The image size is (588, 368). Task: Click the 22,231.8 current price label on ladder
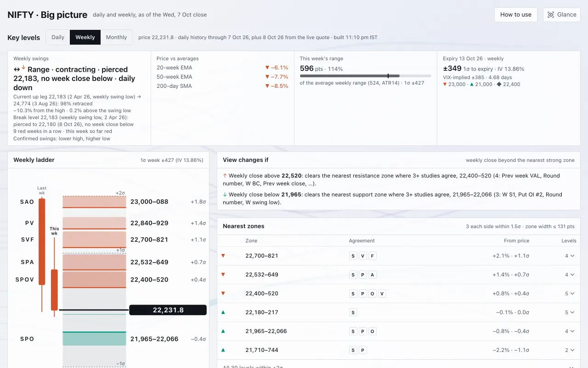coord(168,310)
